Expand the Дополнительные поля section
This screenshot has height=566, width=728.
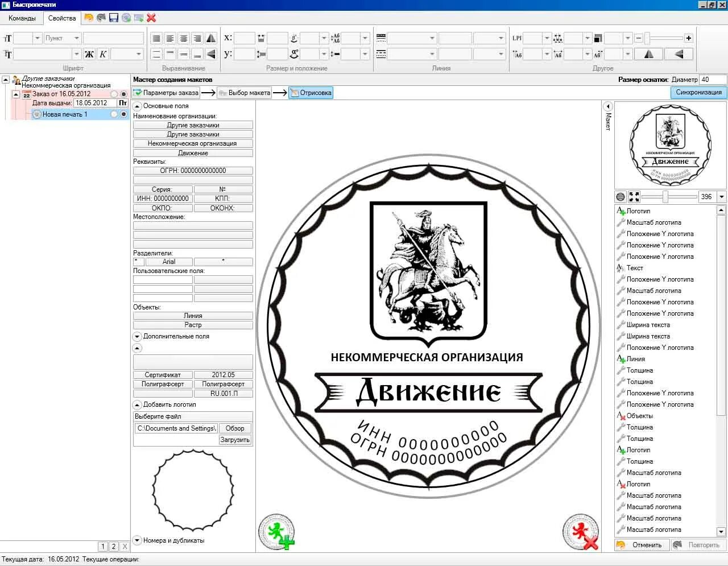coord(137,336)
